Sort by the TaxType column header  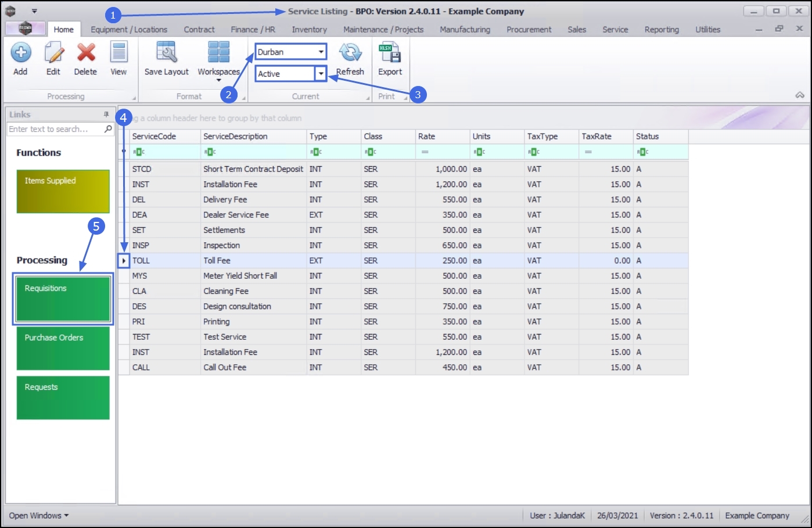coord(552,137)
